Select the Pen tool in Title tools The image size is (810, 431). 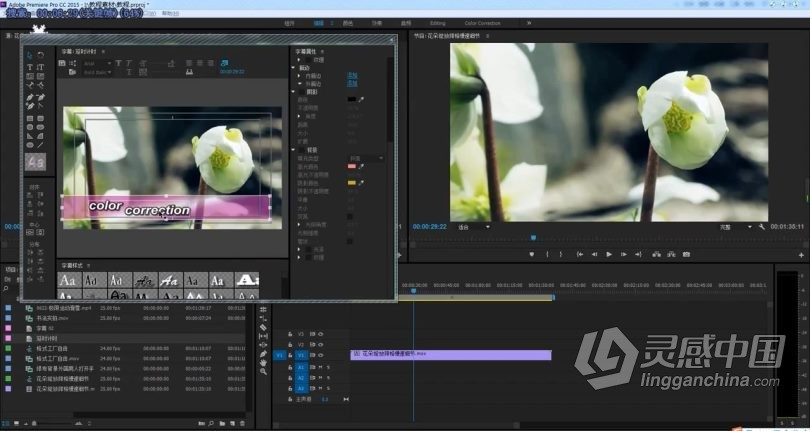pyautogui.click(x=30, y=97)
